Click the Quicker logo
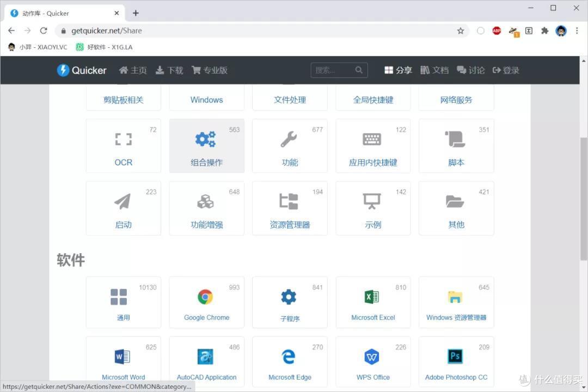 [x=82, y=70]
